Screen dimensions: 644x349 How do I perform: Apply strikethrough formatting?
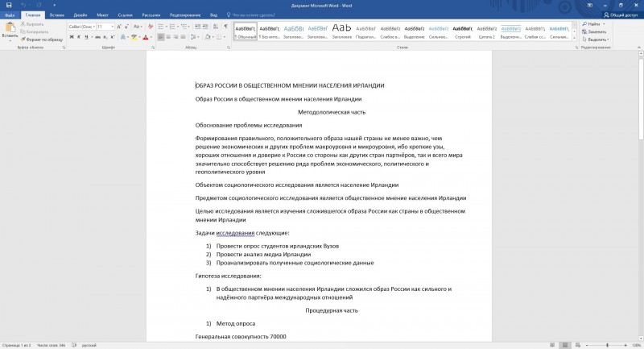[x=97, y=37]
